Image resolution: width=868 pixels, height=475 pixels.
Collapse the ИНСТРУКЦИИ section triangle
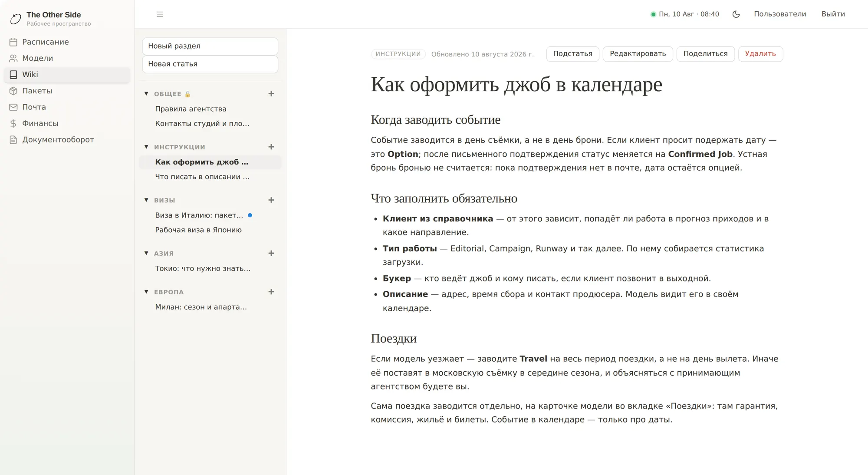pos(146,147)
